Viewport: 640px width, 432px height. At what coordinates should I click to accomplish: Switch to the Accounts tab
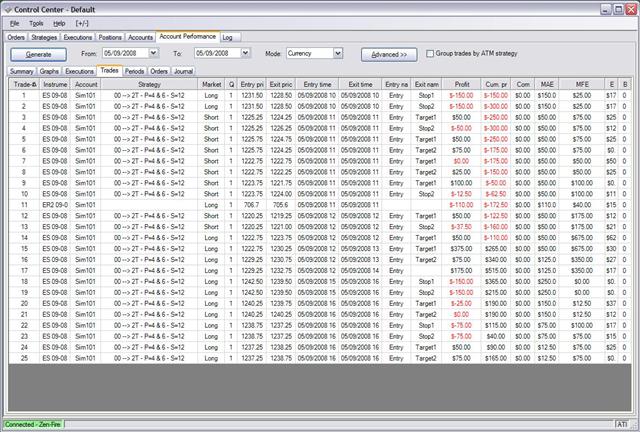click(140, 37)
